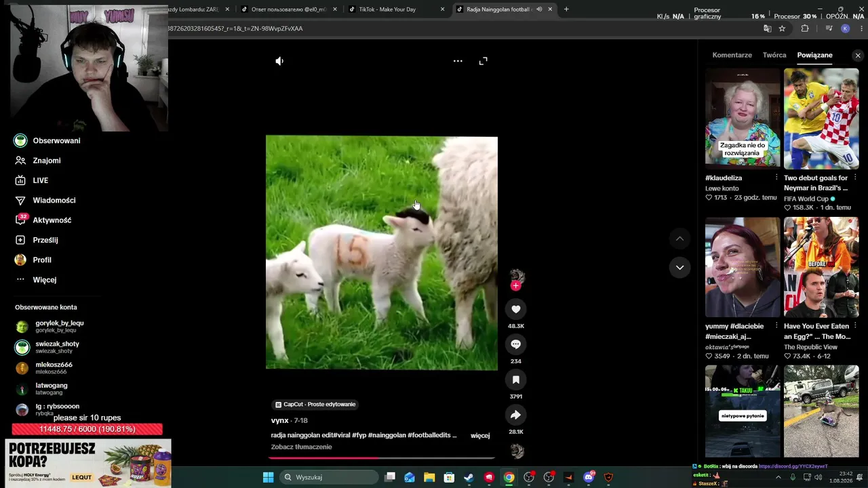
Task: Open the yummy #dlaciebie video thumbnail
Action: click(743, 267)
